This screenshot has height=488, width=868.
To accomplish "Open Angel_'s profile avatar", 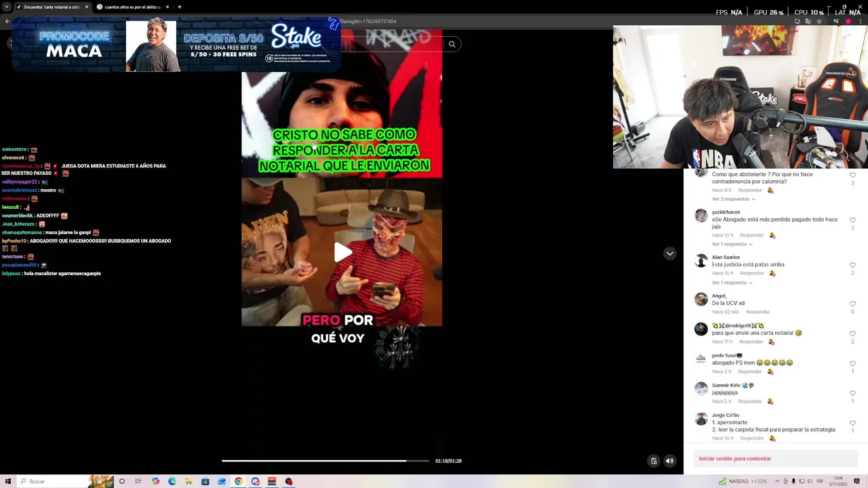I will pyautogui.click(x=701, y=300).
